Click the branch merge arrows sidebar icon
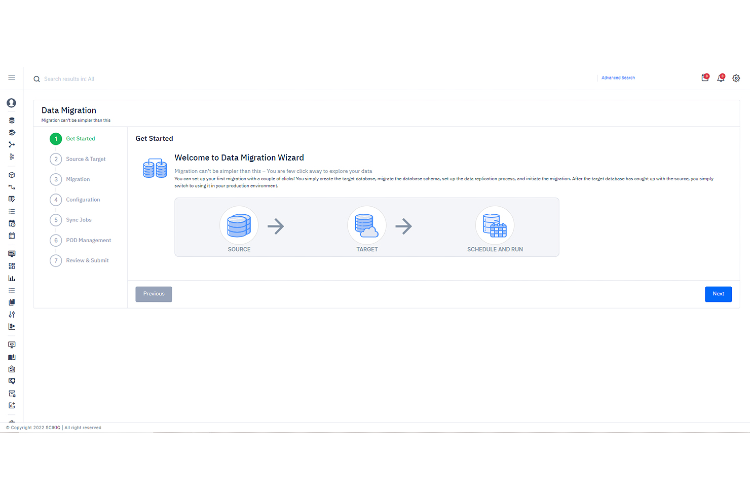 click(x=12, y=144)
